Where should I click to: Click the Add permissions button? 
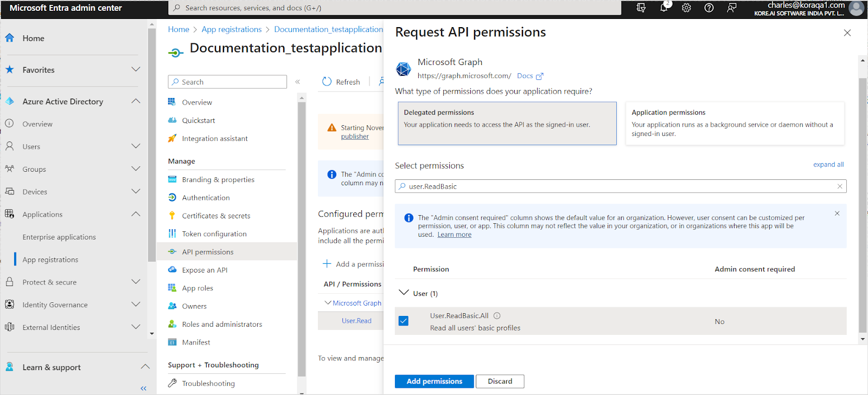pyautogui.click(x=434, y=381)
